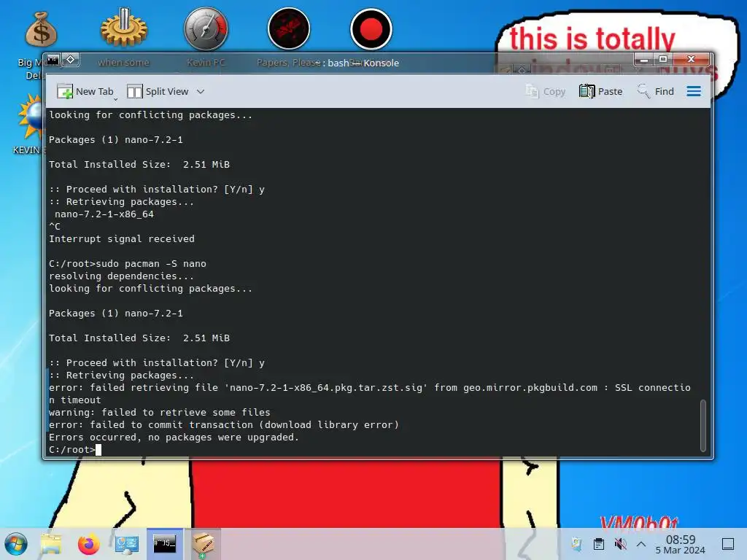Maximize the Konsole window
747x560 pixels.
pos(662,60)
